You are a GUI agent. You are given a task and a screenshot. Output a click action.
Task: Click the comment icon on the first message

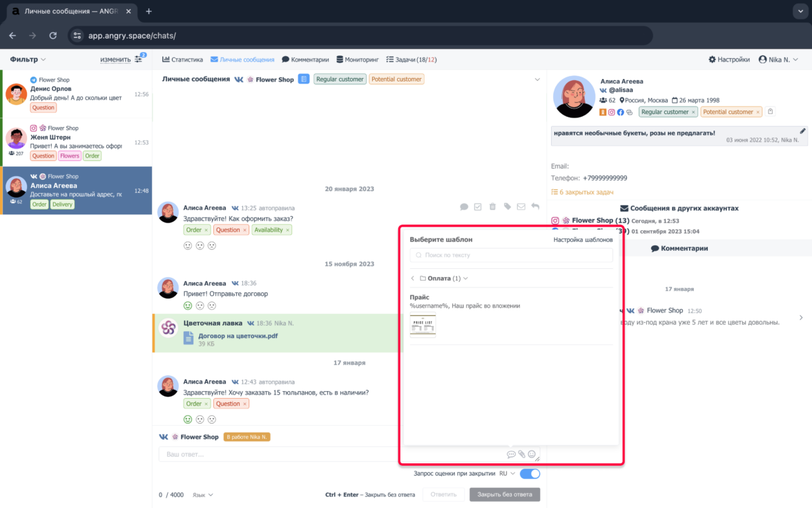coord(464,207)
